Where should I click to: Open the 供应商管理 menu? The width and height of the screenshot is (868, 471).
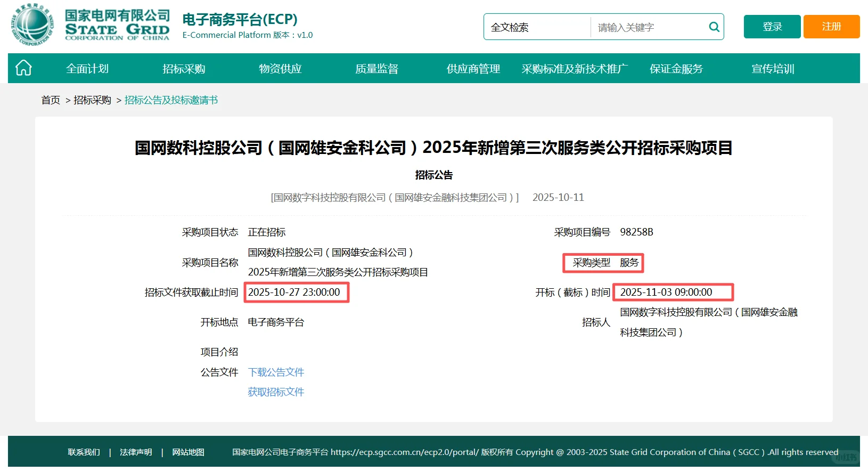473,69
